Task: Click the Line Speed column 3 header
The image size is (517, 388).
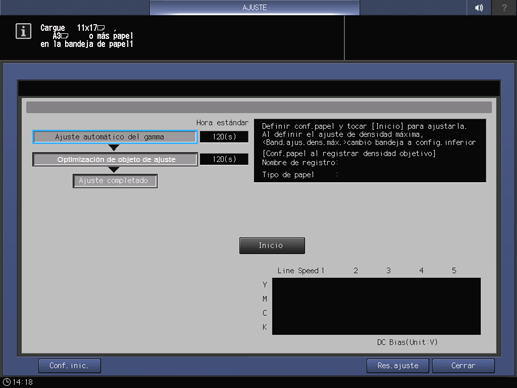Action: point(388,271)
